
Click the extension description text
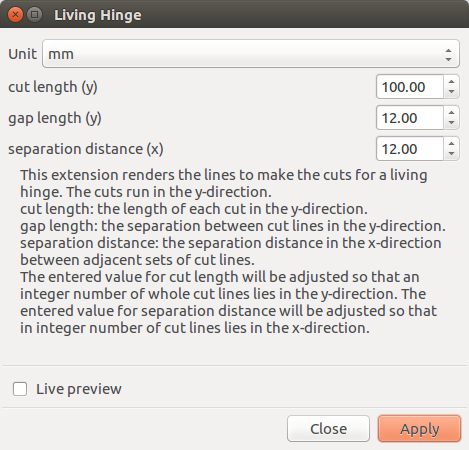coord(233,251)
